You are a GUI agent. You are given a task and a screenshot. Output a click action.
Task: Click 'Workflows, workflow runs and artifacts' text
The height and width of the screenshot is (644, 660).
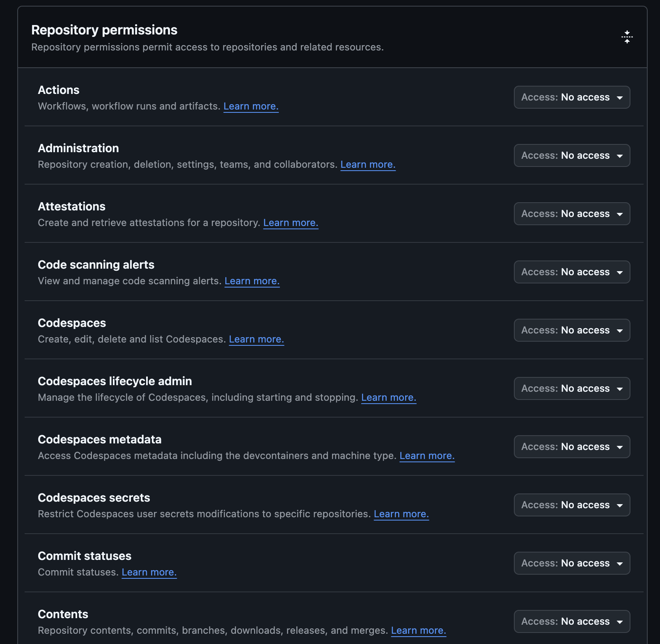click(x=129, y=106)
